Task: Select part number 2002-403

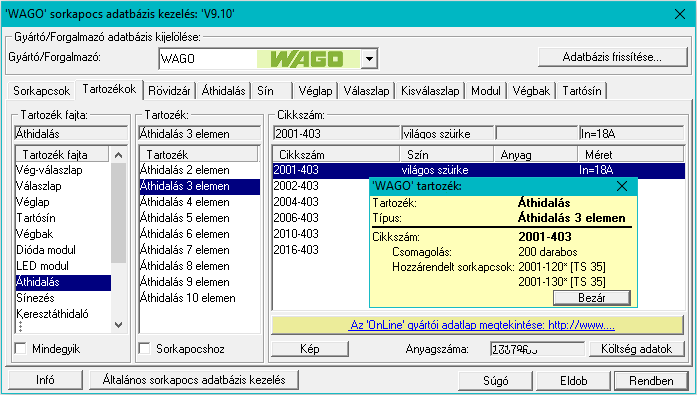Action: (x=296, y=186)
